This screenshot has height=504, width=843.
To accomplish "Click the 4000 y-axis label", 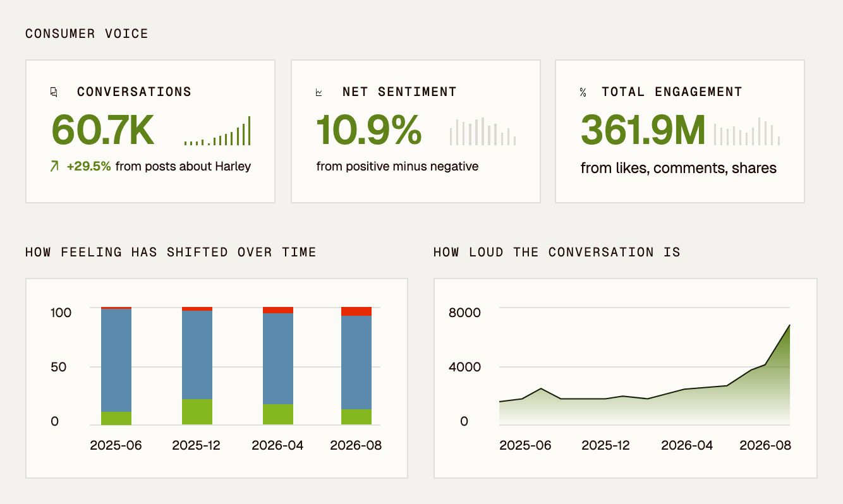I will pyautogui.click(x=464, y=367).
